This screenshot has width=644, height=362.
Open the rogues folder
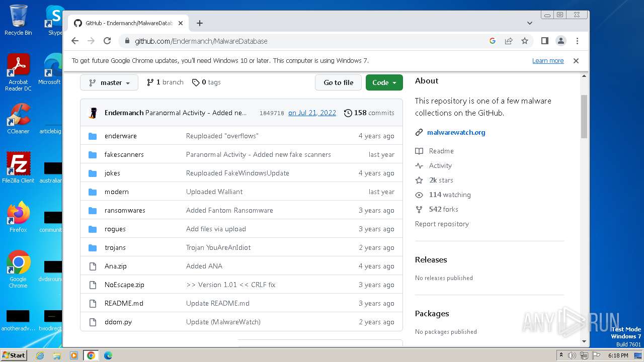click(115, 229)
